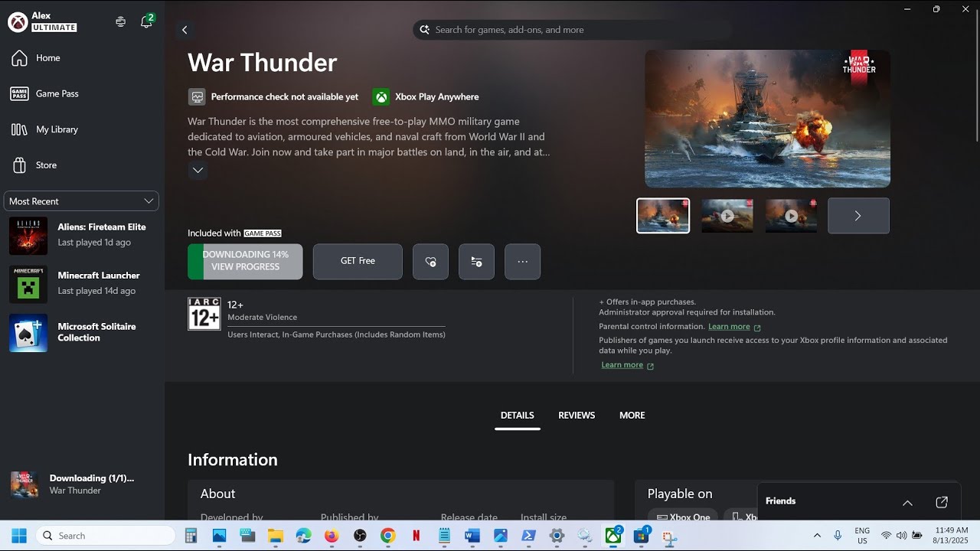Open Google Chrome from the taskbar

click(x=388, y=536)
